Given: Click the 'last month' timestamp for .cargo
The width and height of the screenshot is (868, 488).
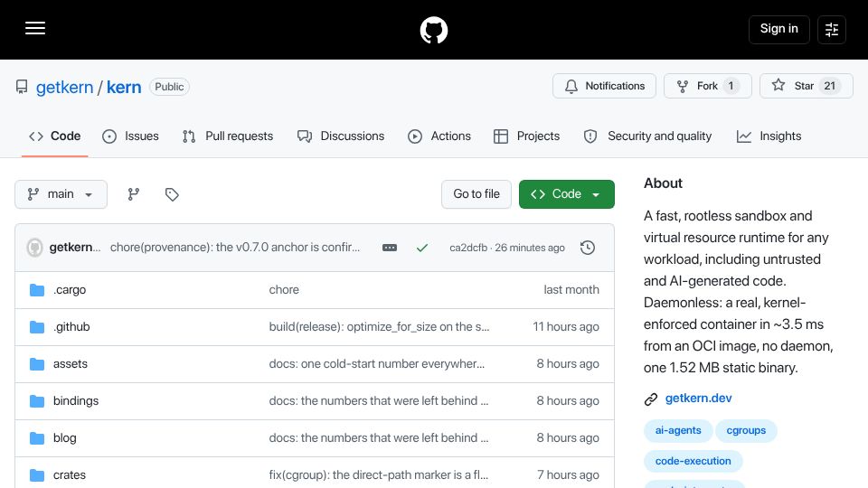Looking at the screenshot, I should pyautogui.click(x=571, y=290).
